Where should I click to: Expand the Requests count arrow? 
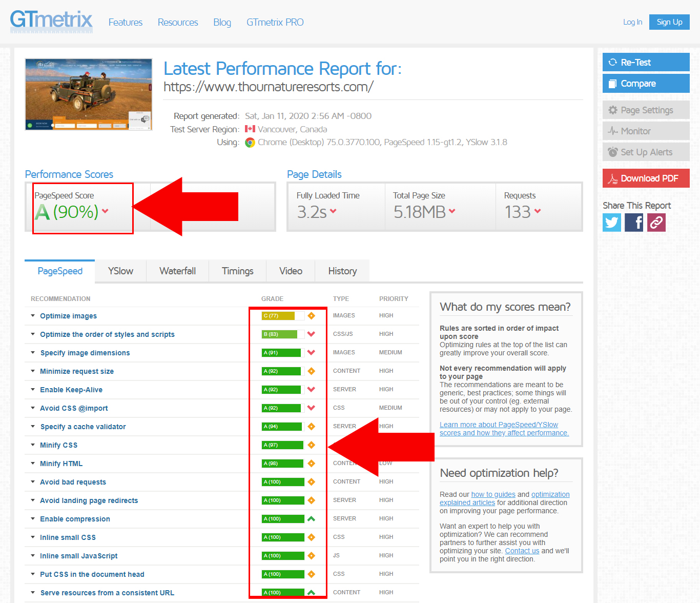point(538,211)
